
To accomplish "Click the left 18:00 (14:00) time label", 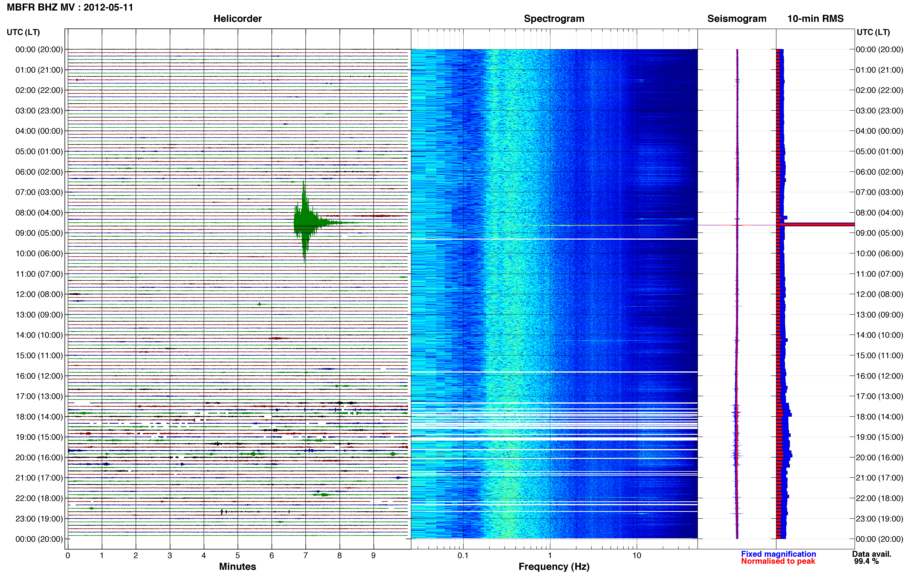I will [39, 417].
